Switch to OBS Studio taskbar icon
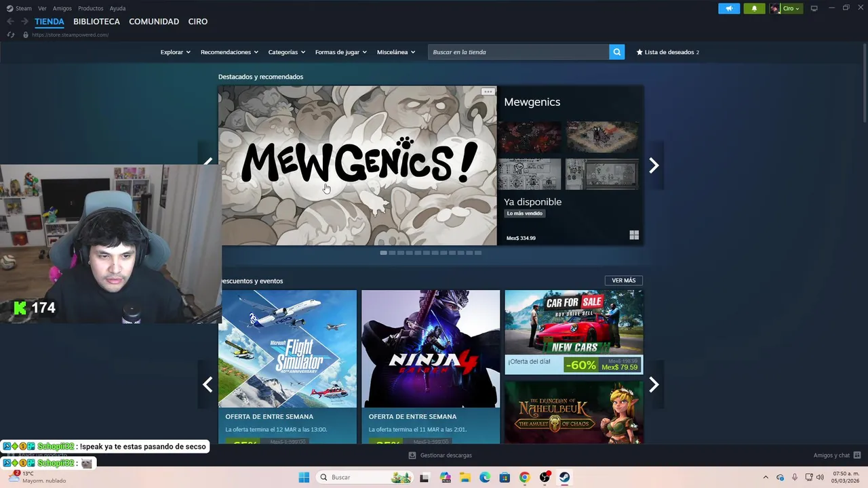 545,477
